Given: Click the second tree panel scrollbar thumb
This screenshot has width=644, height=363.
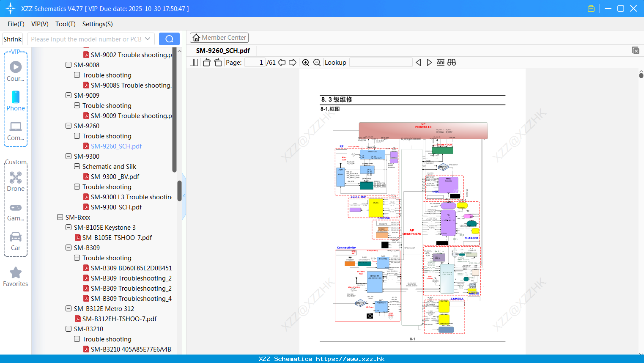Looking at the screenshot, I should pyautogui.click(x=179, y=191).
